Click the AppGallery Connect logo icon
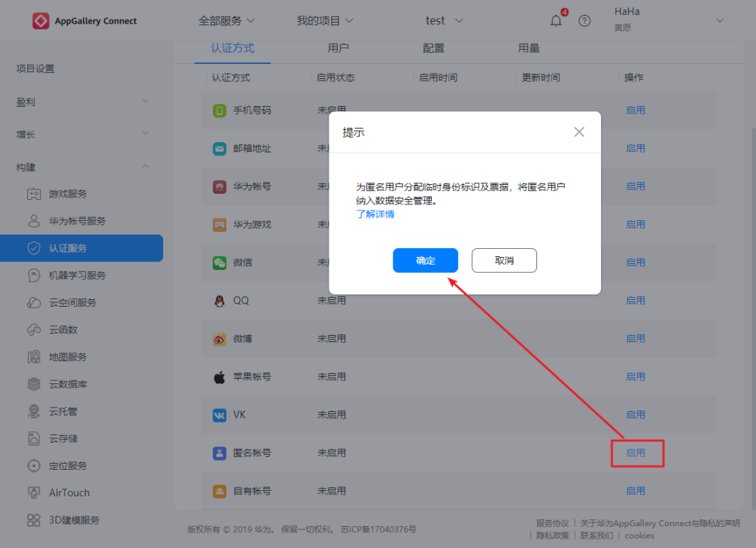Viewport: 756px width, 548px height. (41, 21)
